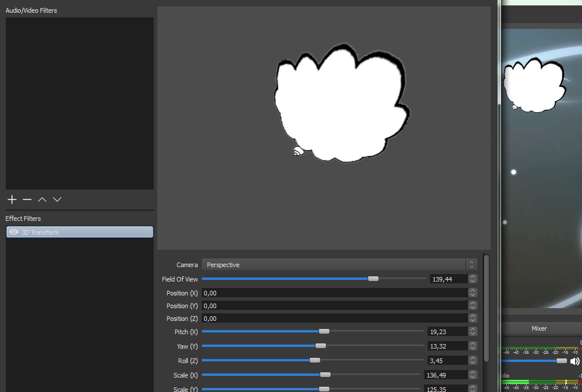Image resolution: width=582 pixels, height=392 pixels.
Task: Click the plus icon to add filter
Action: click(12, 199)
